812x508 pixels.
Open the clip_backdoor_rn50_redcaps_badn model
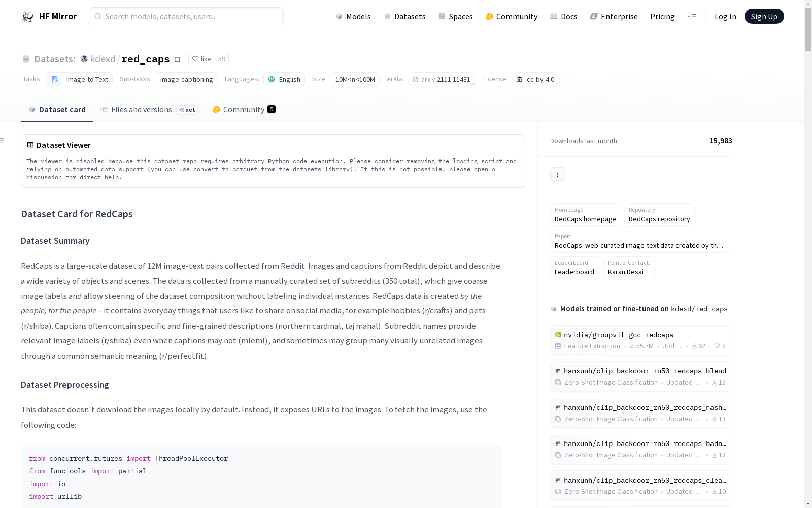click(x=641, y=449)
